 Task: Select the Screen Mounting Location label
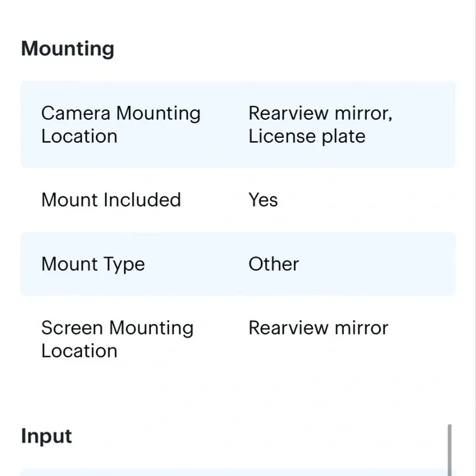coord(117,339)
